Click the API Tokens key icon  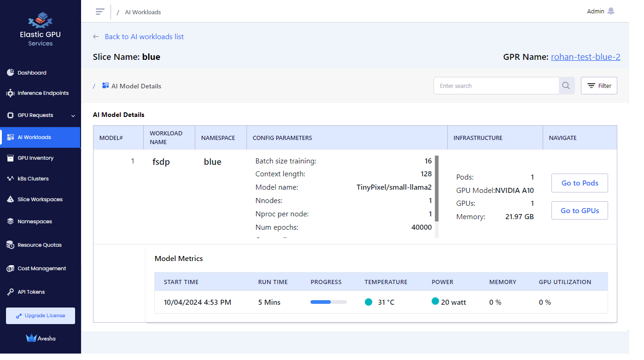tap(10, 292)
